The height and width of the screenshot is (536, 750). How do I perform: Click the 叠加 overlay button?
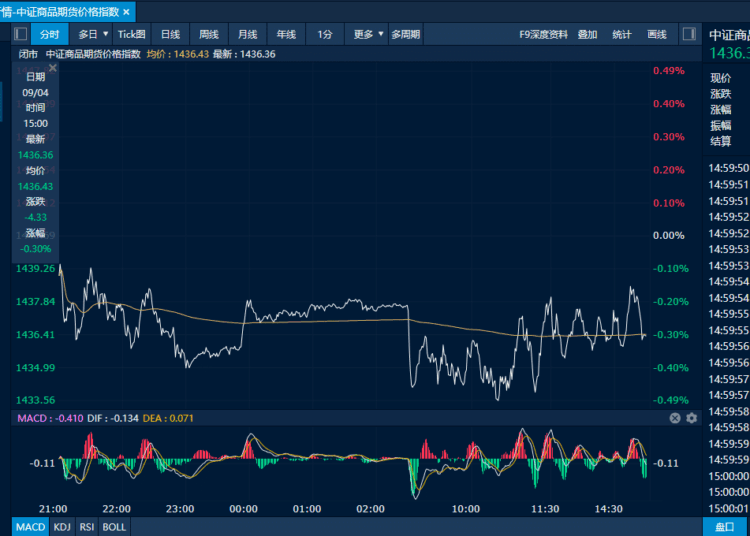pyautogui.click(x=587, y=34)
